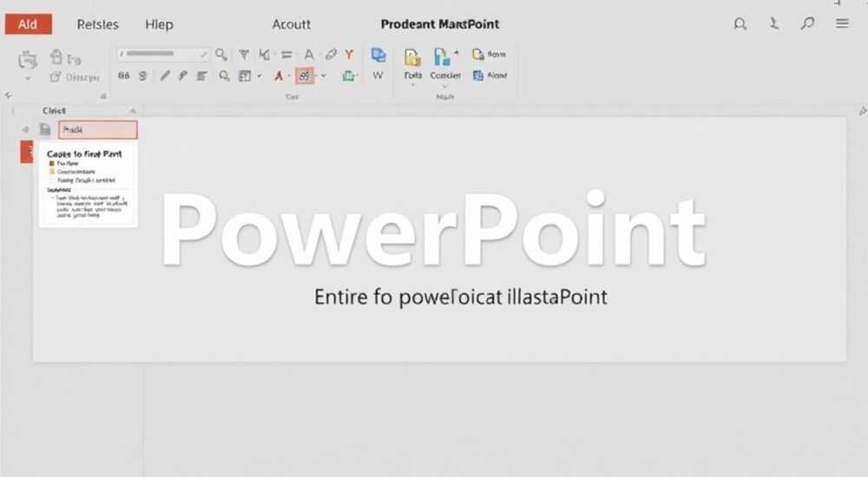Open the user profile icon in the title bar
Image resolution: width=868 pixels, height=477 pixels.
[774, 23]
